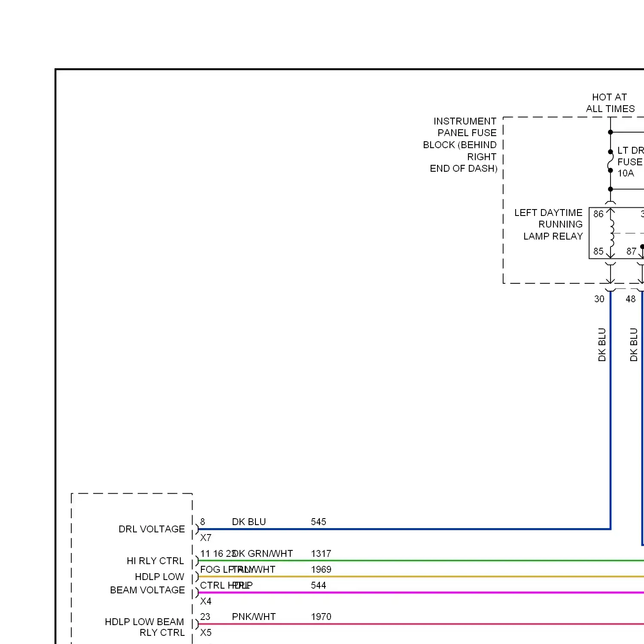Image resolution: width=644 pixels, height=644 pixels.
Task: Click connector label X5
Action: pyautogui.click(x=206, y=632)
